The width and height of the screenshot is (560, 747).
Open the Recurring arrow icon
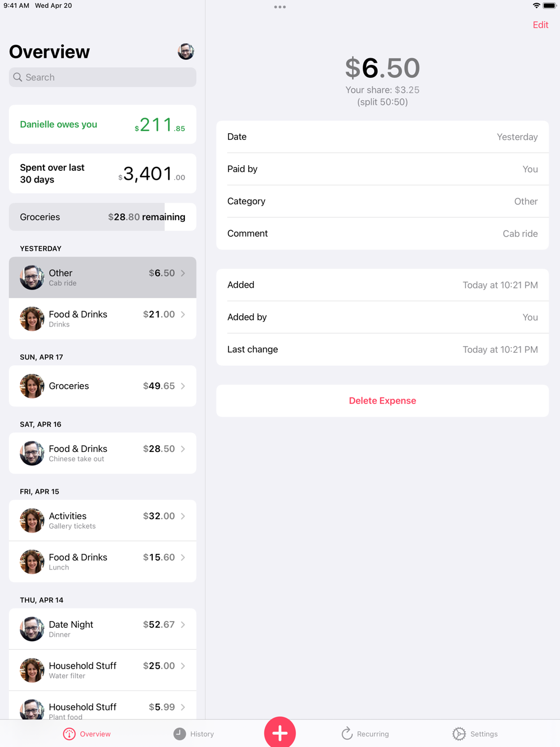point(347,734)
